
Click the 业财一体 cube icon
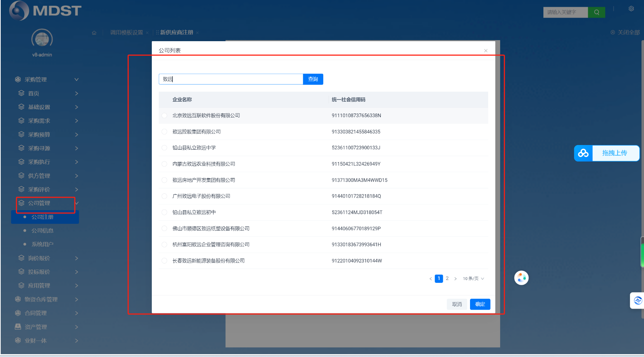(x=18, y=340)
